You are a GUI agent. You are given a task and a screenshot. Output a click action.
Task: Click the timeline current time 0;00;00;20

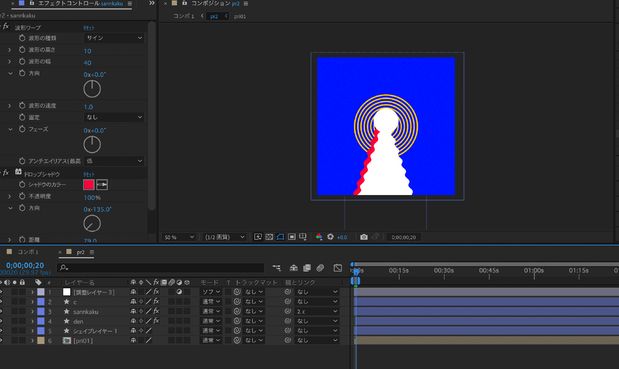(25, 265)
